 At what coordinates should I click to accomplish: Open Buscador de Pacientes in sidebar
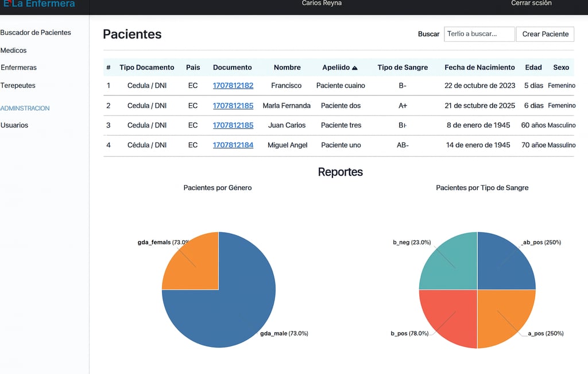[x=36, y=33]
